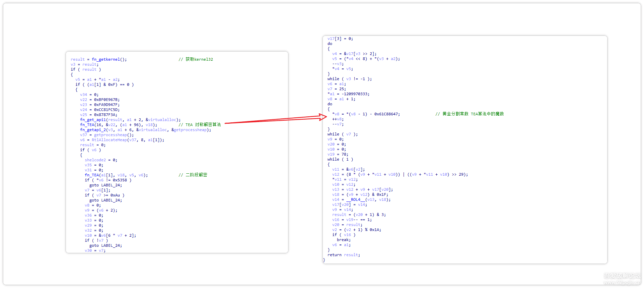Click the -1209970333 constant assignment

click(x=355, y=94)
